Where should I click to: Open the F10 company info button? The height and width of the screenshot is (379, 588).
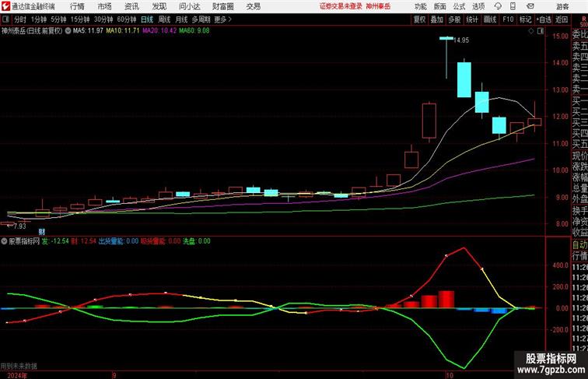click(x=508, y=19)
